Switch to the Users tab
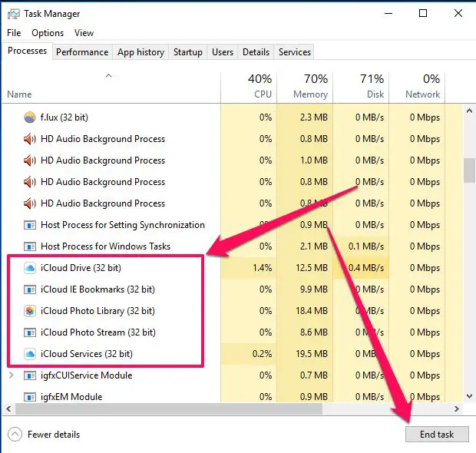This screenshot has height=453, width=476. [x=223, y=52]
